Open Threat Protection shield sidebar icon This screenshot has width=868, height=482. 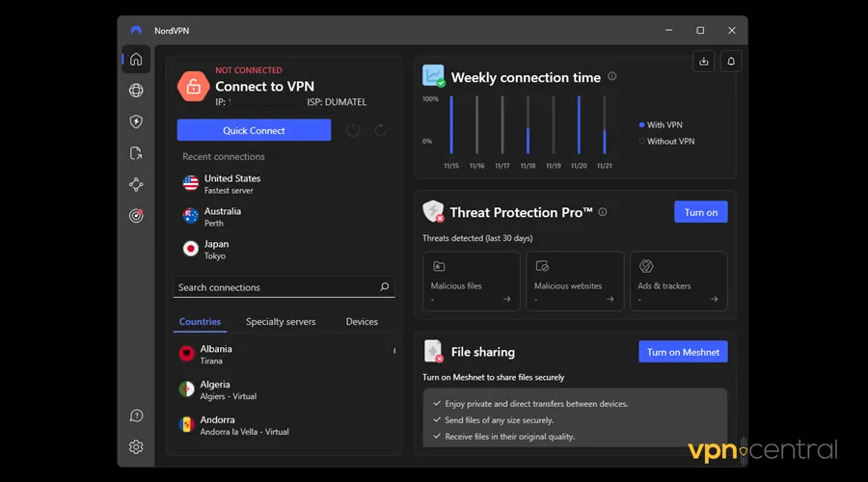coord(136,121)
